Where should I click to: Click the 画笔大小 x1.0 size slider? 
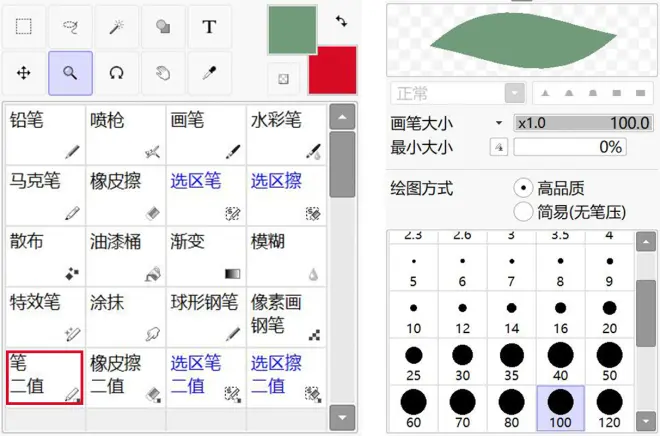[583, 123]
